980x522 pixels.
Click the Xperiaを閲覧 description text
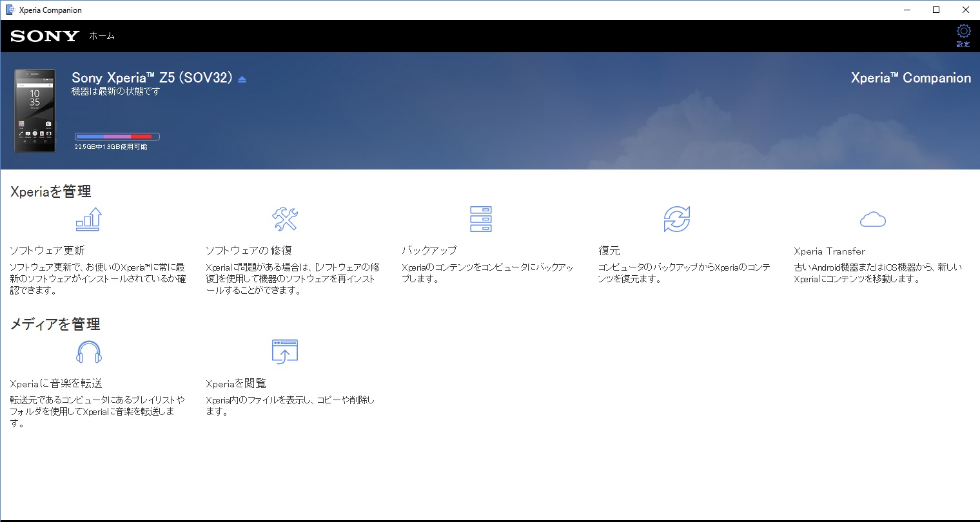pos(290,406)
